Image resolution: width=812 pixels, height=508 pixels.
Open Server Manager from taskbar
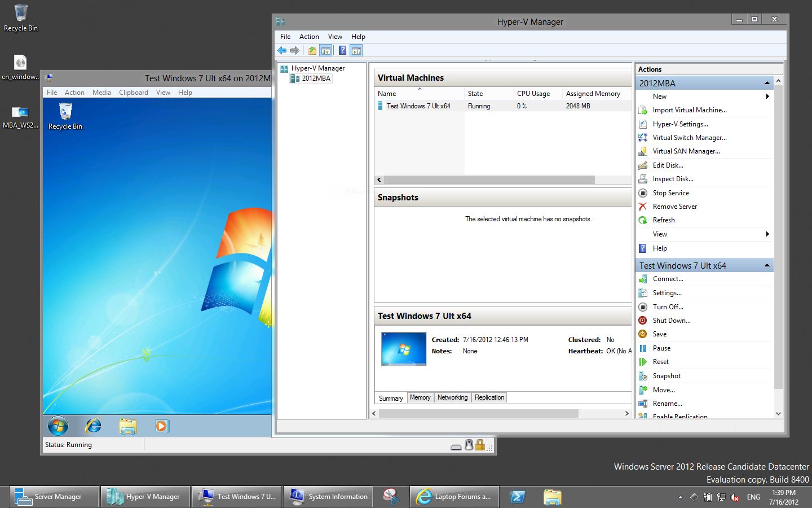[x=54, y=497]
